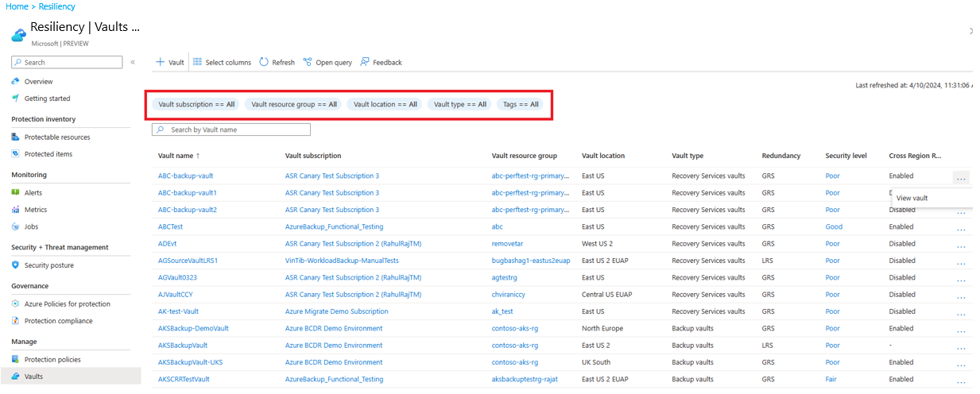
Task: Click the Resiliency cloud shield icon
Action: pyautogui.click(x=18, y=34)
